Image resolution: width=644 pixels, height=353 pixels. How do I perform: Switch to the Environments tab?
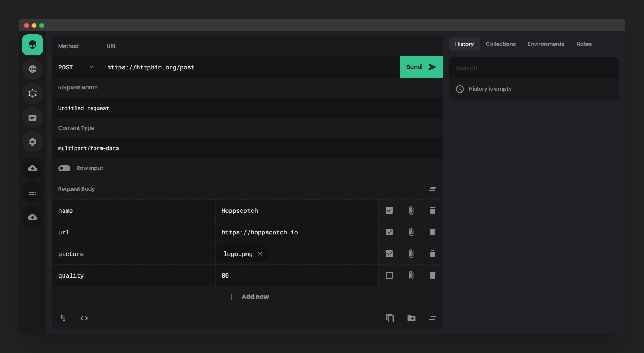546,44
